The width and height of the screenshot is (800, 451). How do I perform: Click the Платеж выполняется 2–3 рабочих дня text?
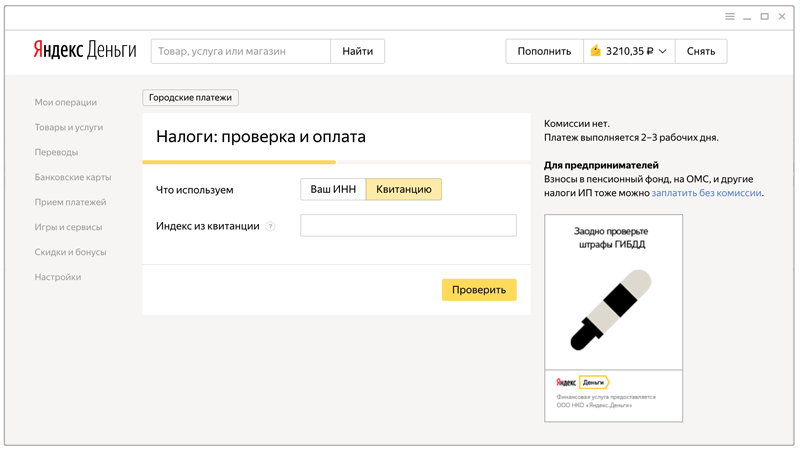pyautogui.click(x=631, y=137)
